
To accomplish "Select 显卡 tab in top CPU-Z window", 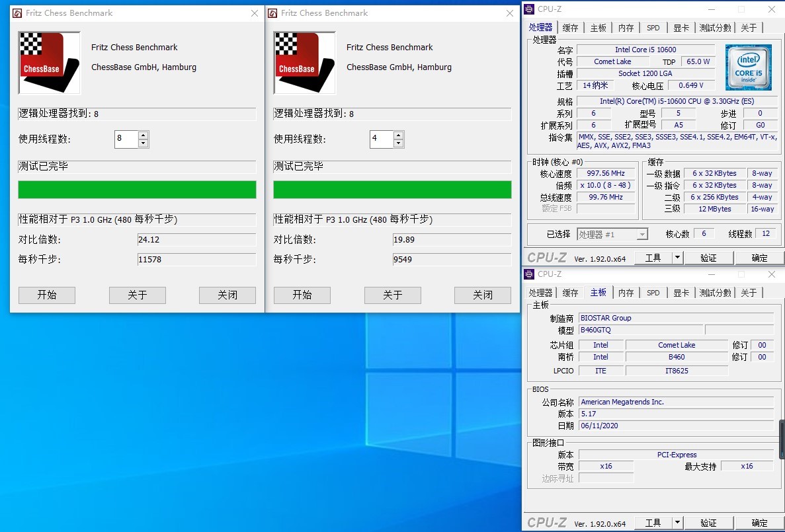I will 681,28.
